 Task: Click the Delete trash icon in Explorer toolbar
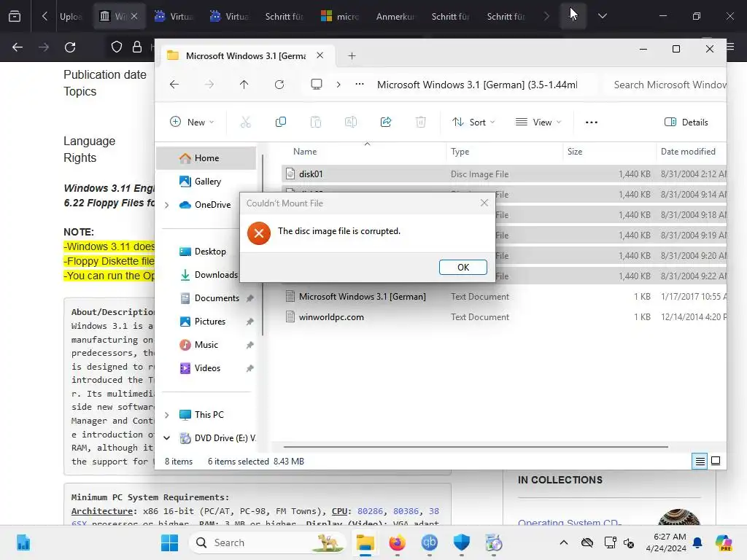(x=421, y=122)
